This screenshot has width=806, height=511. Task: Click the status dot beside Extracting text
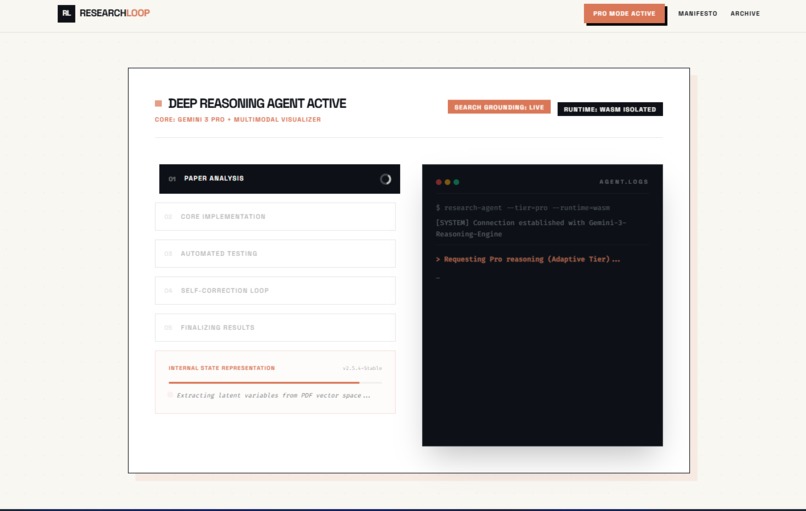[170, 395]
